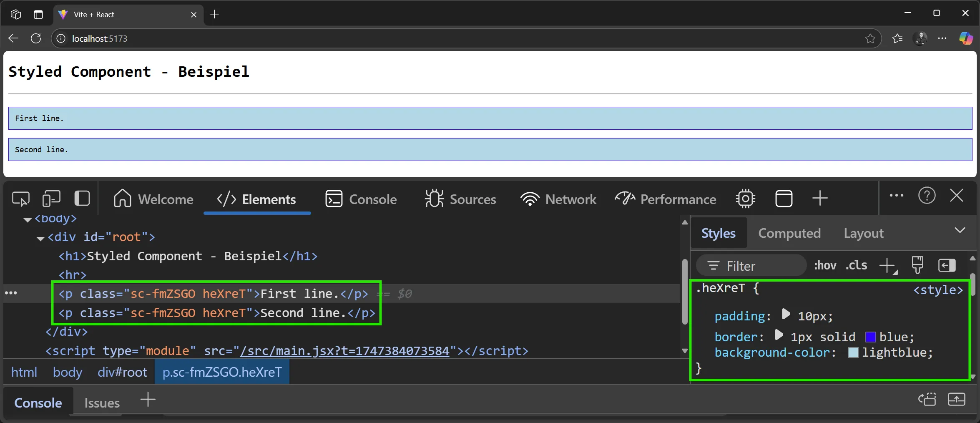Select the Styles pane tab
The height and width of the screenshot is (423, 980).
pyautogui.click(x=718, y=233)
